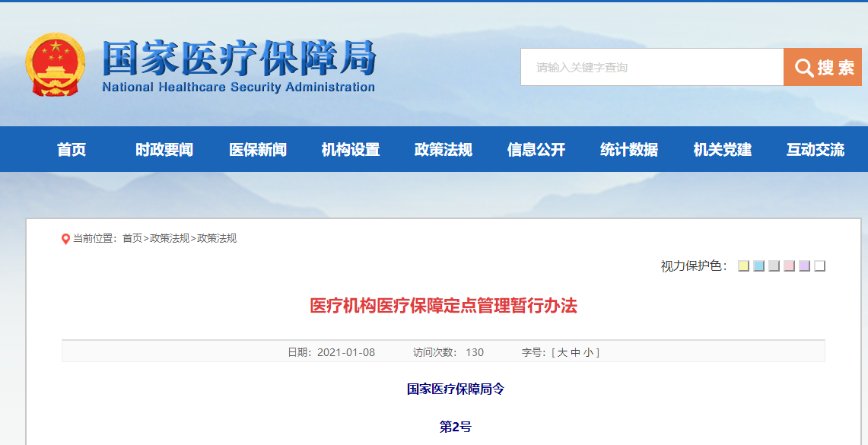Select the purple eye-protection color
The height and width of the screenshot is (445, 868).
tap(804, 265)
